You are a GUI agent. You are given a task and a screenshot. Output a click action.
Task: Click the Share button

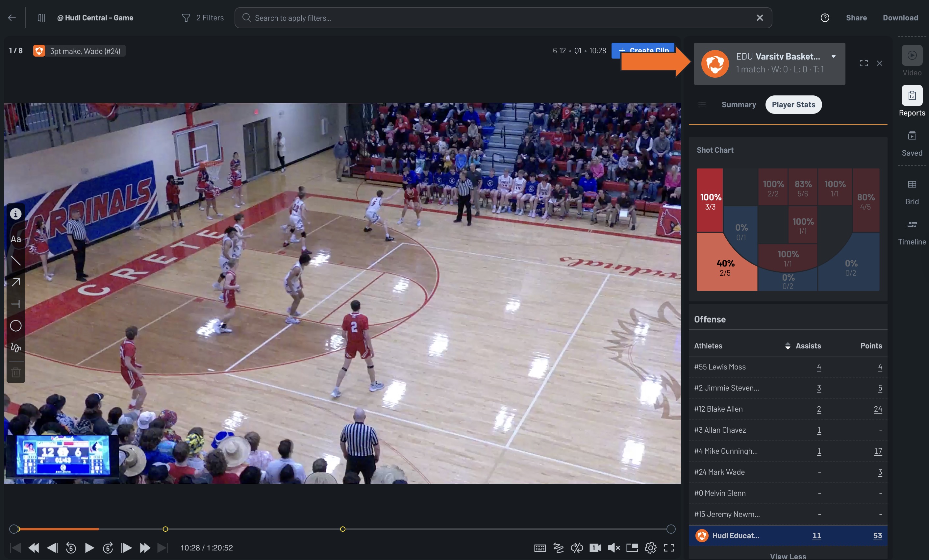click(x=856, y=18)
